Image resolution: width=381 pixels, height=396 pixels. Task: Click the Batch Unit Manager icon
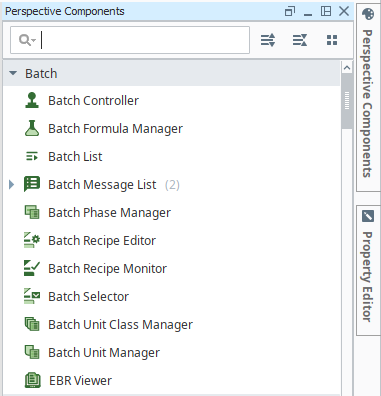(32, 352)
